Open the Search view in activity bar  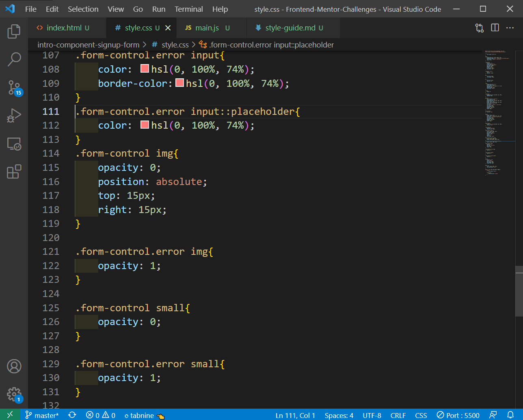click(14, 59)
